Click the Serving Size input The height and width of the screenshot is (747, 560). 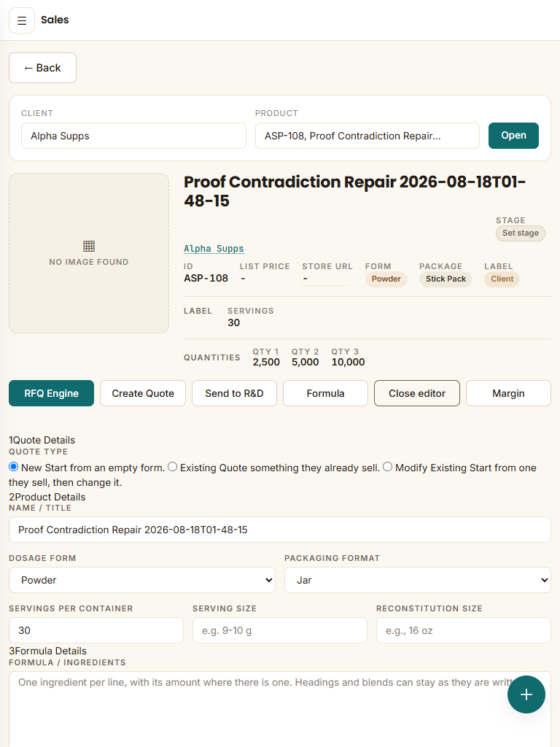pos(280,630)
